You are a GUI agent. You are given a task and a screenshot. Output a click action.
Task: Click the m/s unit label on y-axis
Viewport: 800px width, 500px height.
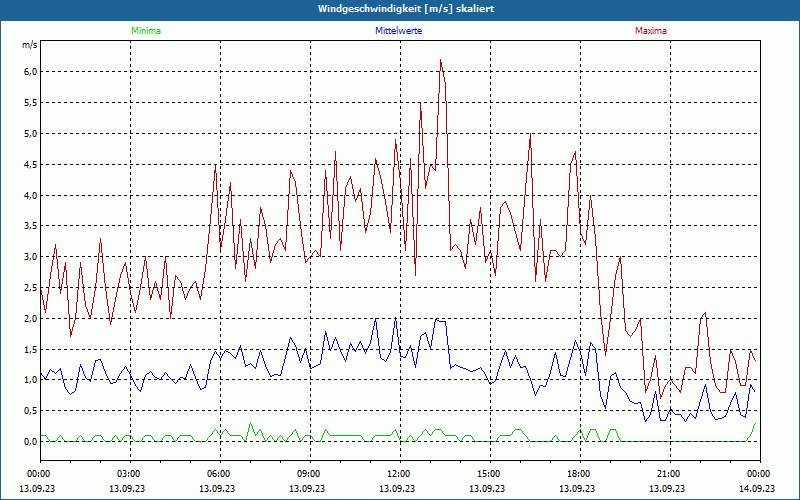click(30, 45)
